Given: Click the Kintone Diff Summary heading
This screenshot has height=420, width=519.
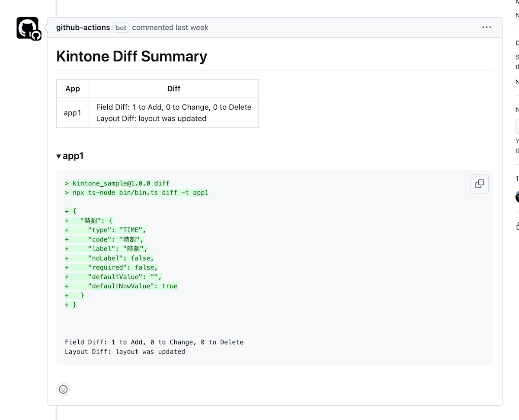Looking at the screenshot, I should tap(131, 56).
